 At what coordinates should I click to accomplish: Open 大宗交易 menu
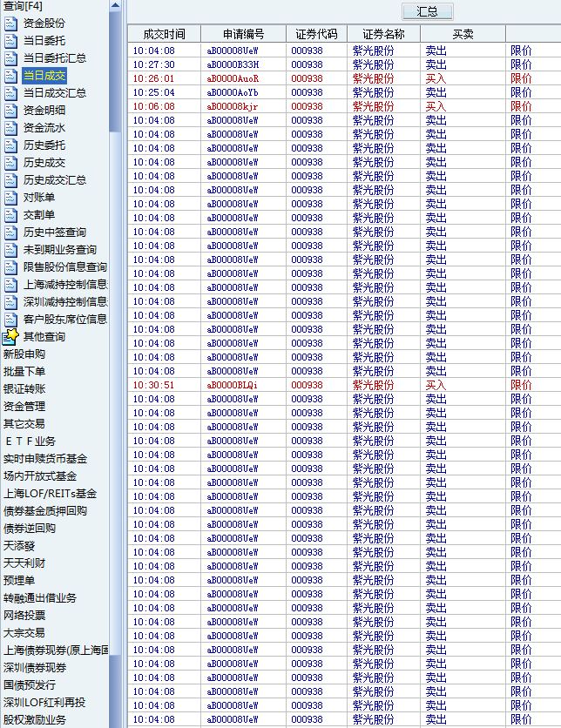[24, 633]
